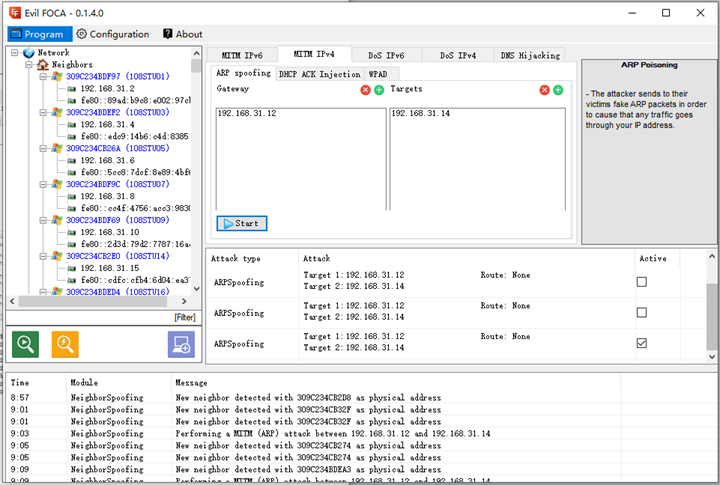This screenshot has height=485, width=720.
Task: Collapse the 108STU05 host node
Action: tap(43, 148)
